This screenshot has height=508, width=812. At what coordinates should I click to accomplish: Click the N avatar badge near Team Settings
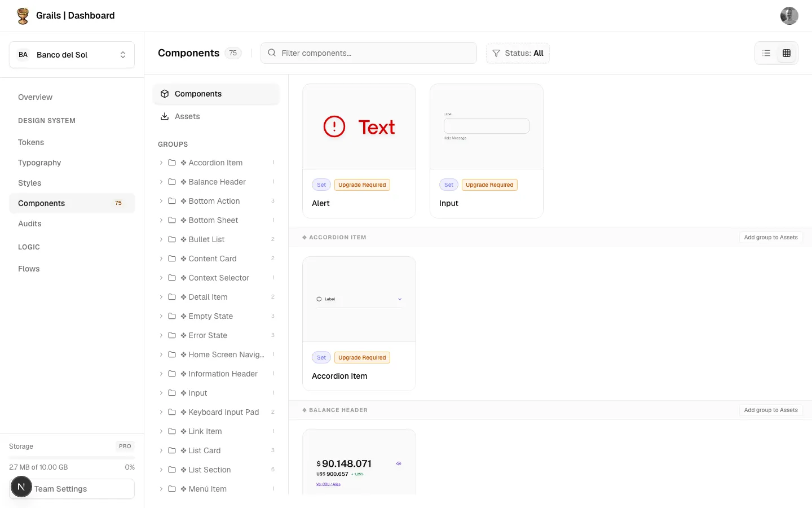21,487
